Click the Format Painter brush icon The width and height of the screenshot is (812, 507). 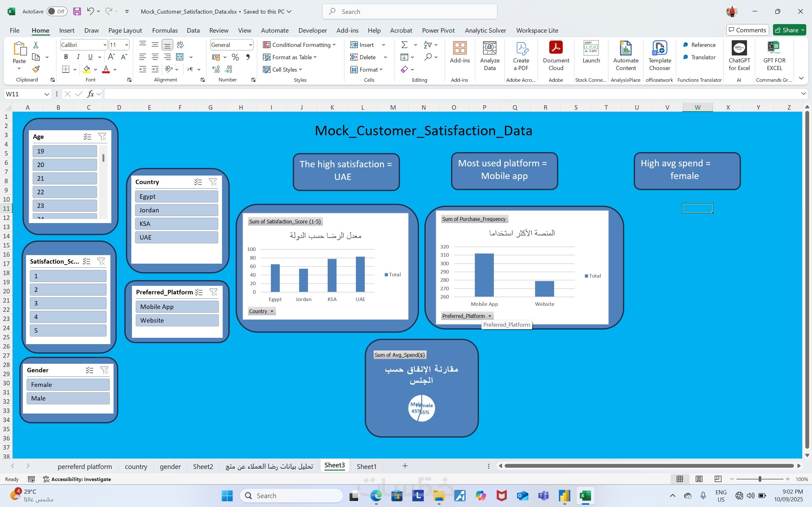[x=36, y=69]
